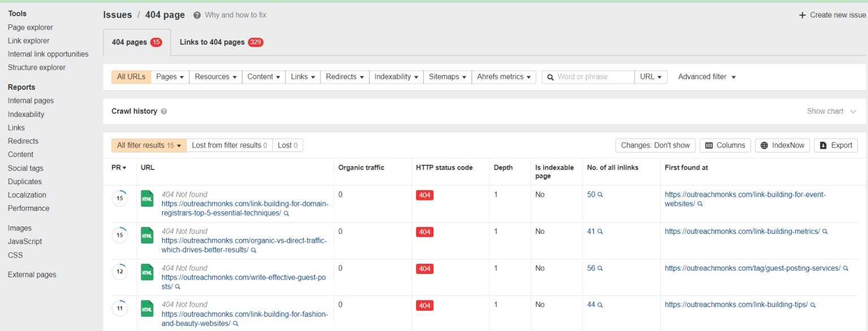The width and height of the screenshot is (868, 331).
Task: Select the All URLs filter tab
Action: pyautogui.click(x=131, y=76)
